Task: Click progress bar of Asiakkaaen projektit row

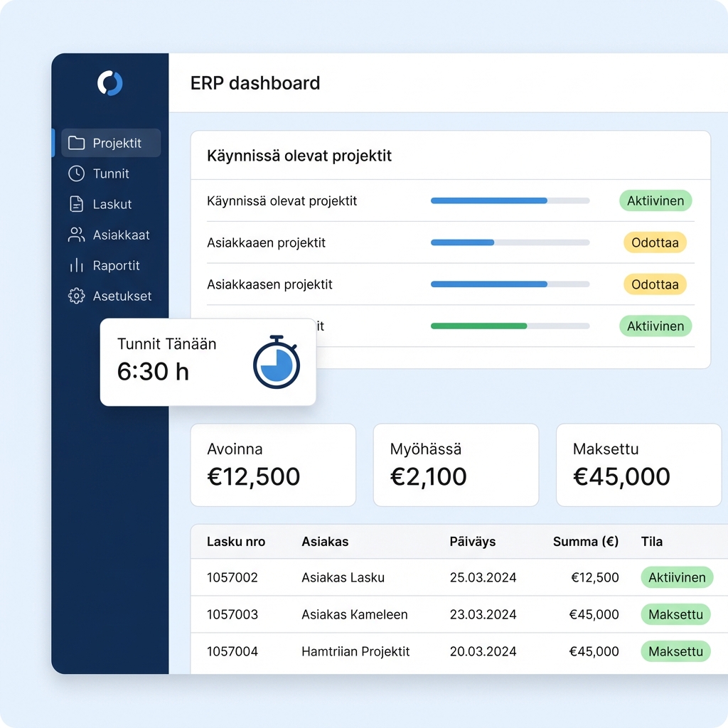Action: click(510, 242)
